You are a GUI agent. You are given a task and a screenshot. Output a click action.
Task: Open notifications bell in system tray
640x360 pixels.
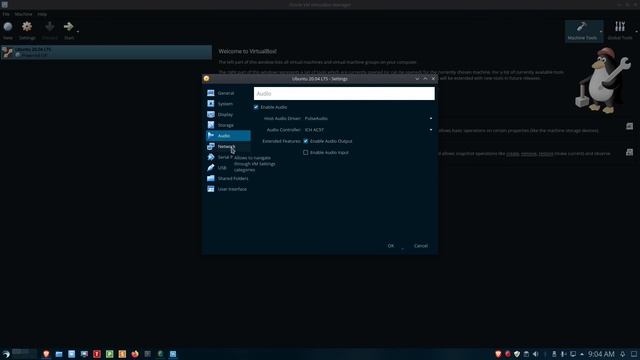(x=623, y=354)
